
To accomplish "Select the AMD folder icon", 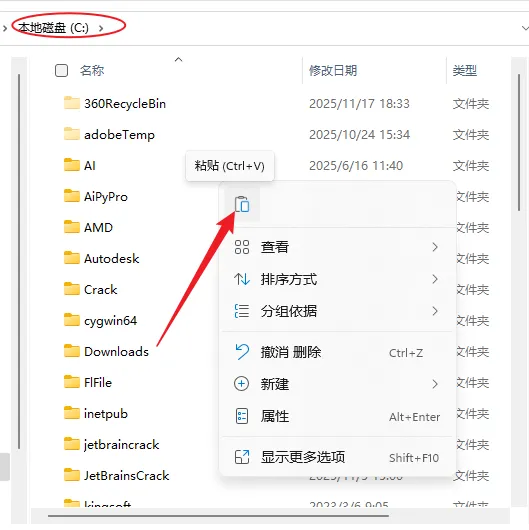I will pos(72,227).
